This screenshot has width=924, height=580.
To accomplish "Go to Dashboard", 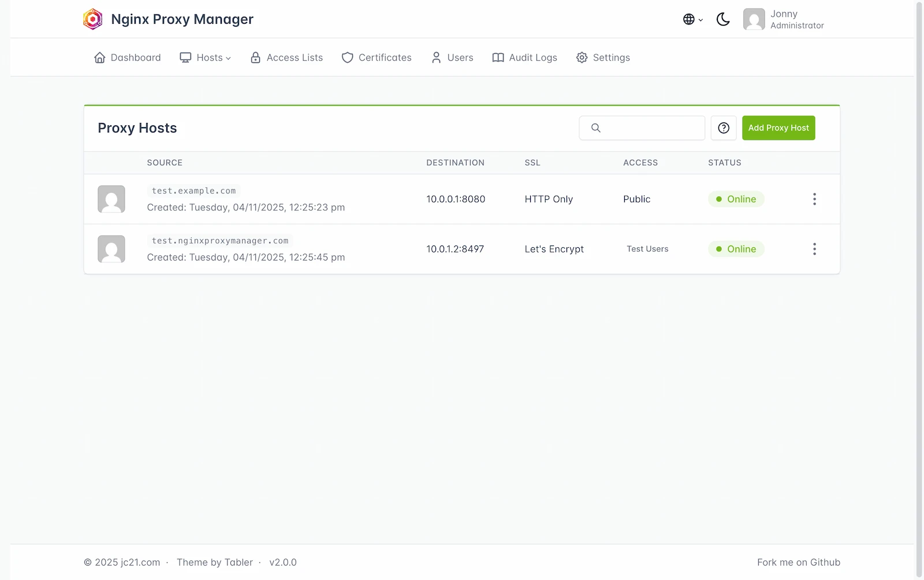I will [x=128, y=57].
